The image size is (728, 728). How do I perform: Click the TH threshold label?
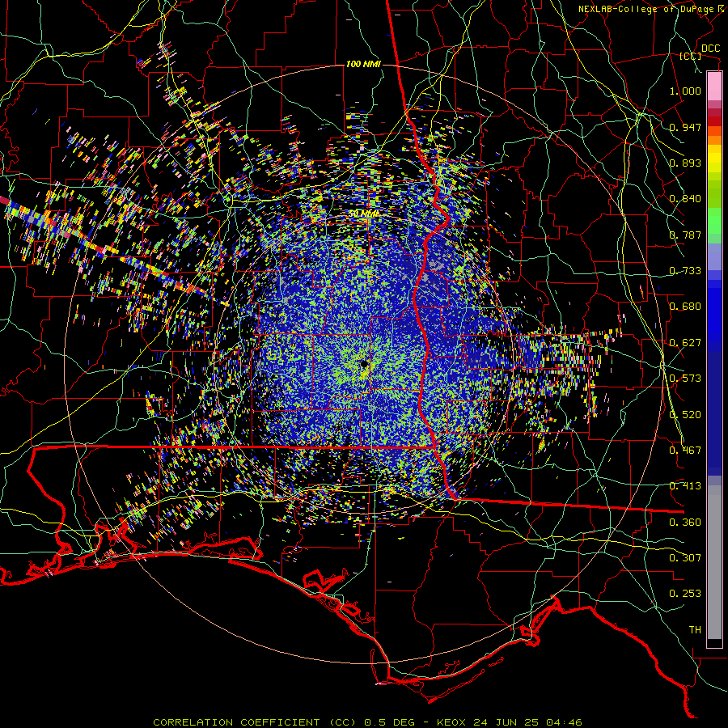coord(695,630)
